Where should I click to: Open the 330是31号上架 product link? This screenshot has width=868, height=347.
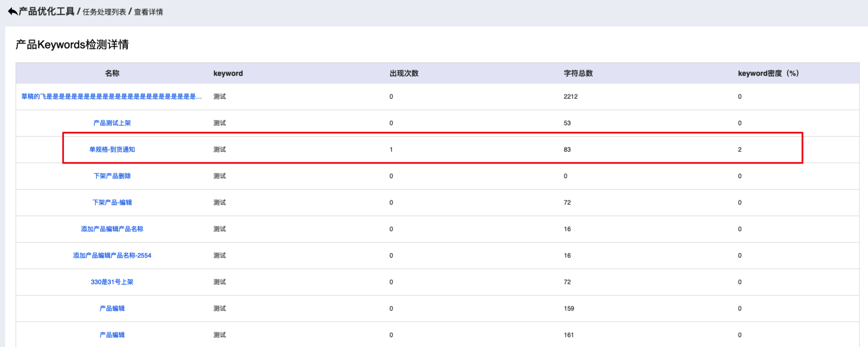112,282
